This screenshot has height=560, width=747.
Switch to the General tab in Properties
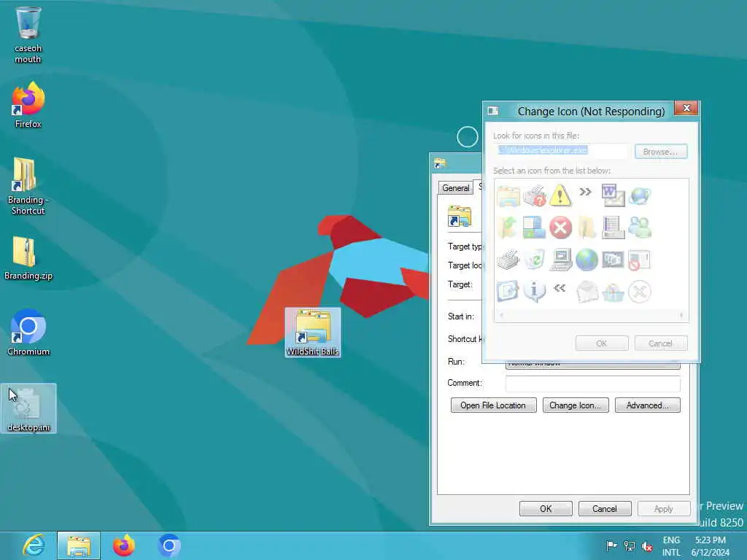(x=455, y=187)
